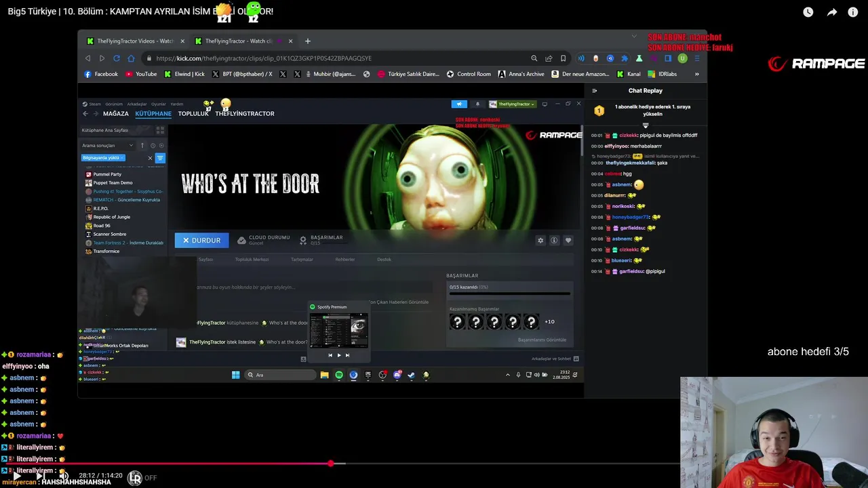Open the browser extensions puzzle icon
The height and width of the screenshot is (488, 868).
click(625, 58)
